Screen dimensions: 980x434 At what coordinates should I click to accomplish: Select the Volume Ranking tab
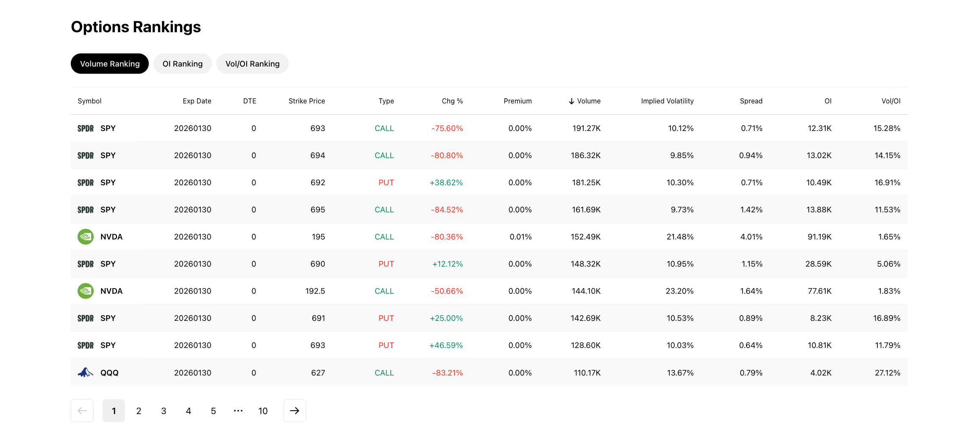pos(110,64)
